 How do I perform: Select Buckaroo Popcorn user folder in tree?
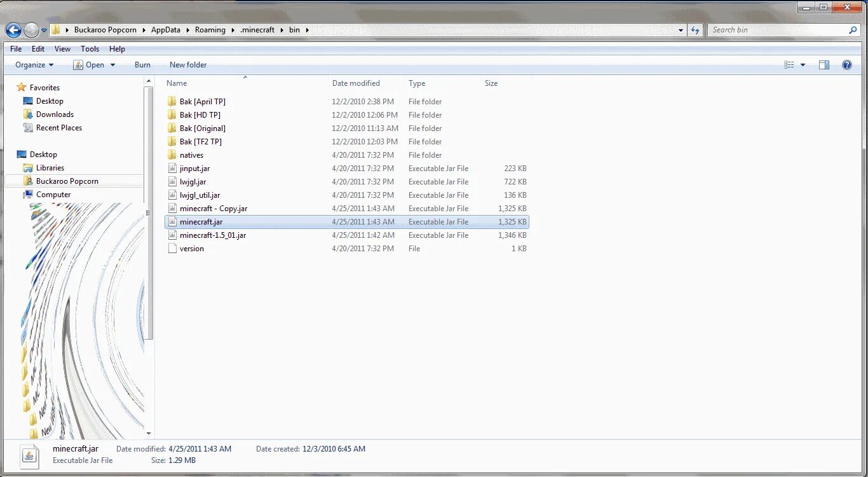(67, 181)
